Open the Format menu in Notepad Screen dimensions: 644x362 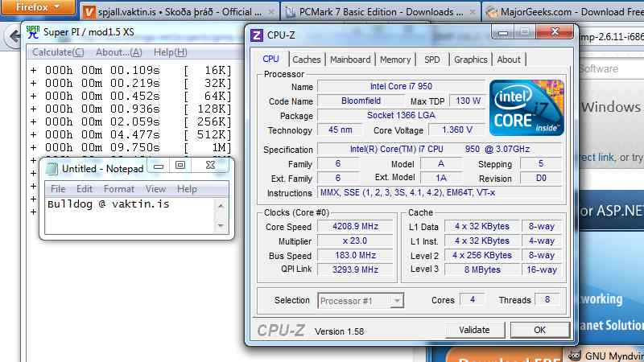click(119, 189)
